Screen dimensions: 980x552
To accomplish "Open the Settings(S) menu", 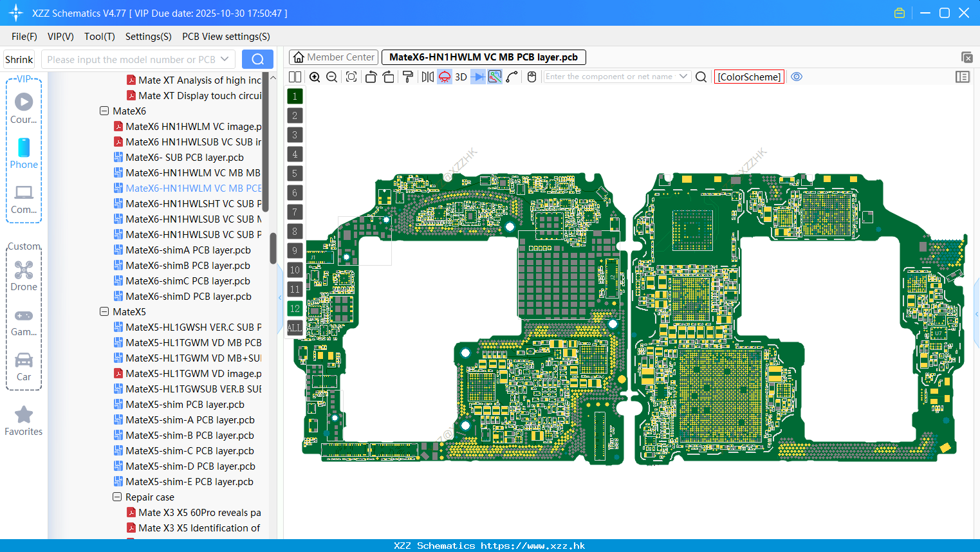I will click(x=149, y=37).
